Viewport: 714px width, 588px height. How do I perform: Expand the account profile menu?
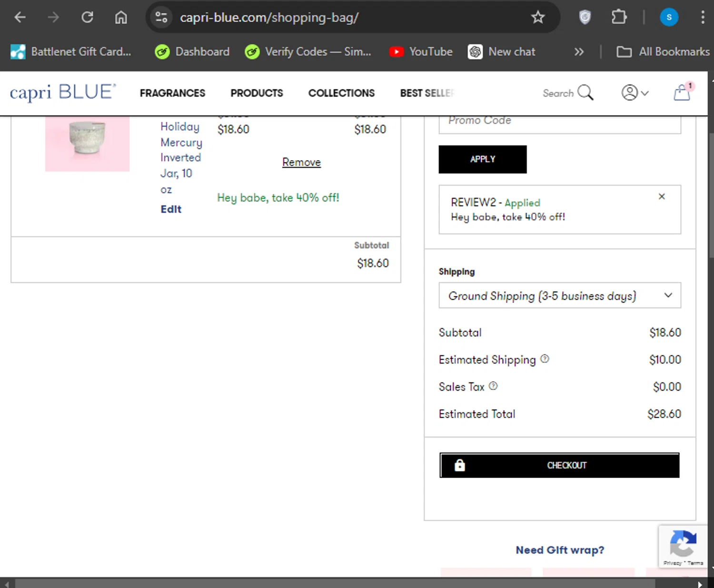point(635,93)
